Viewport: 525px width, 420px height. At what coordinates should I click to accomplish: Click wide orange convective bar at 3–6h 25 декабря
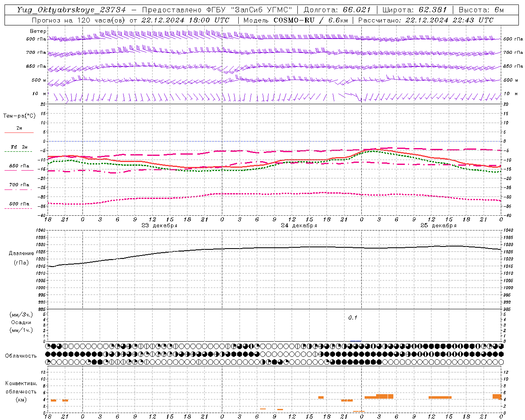(385, 396)
